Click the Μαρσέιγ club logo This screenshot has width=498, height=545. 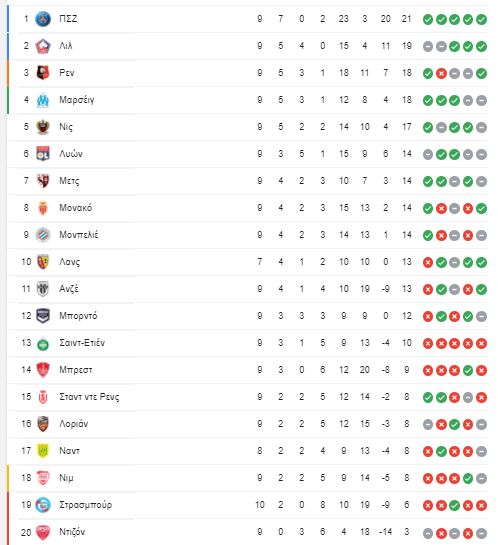coord(43,100)
